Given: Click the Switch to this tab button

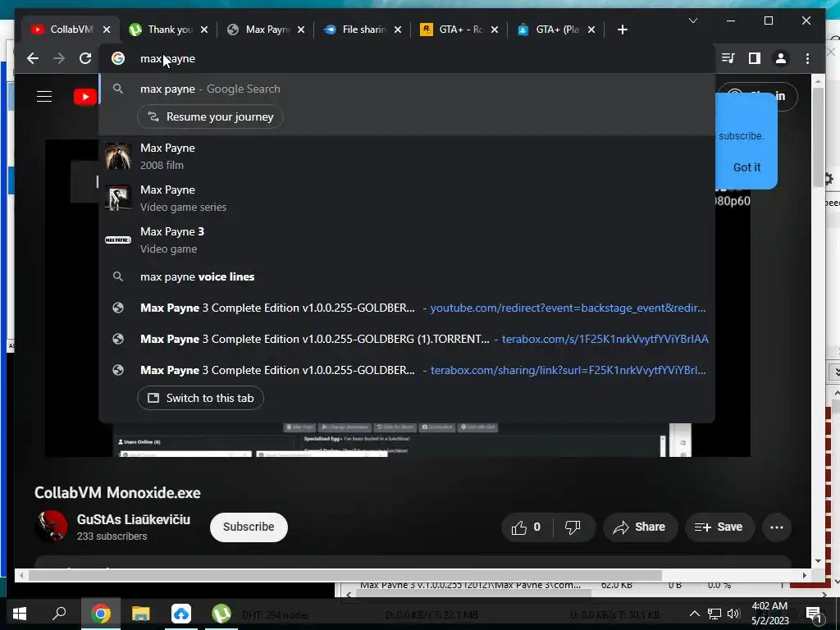Looking at the screenshot, I should (200, 398).
